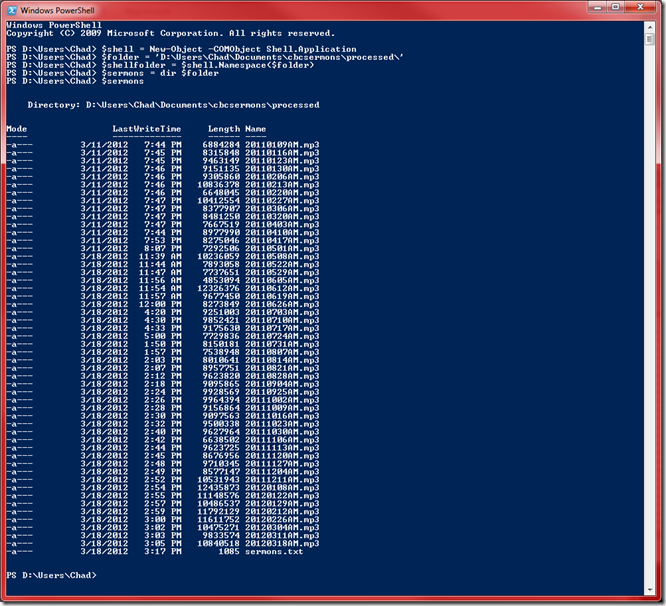Click file name 20110130AM.mp3
Image resolution: width=666 pixels, height=606 pixels.
pos(282,169)
